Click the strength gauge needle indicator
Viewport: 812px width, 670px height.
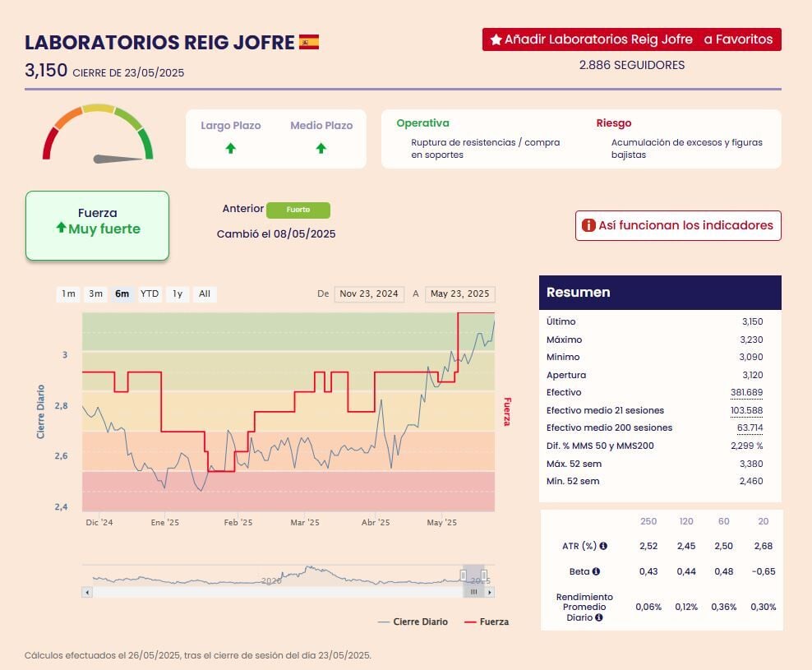click(118, 159)
